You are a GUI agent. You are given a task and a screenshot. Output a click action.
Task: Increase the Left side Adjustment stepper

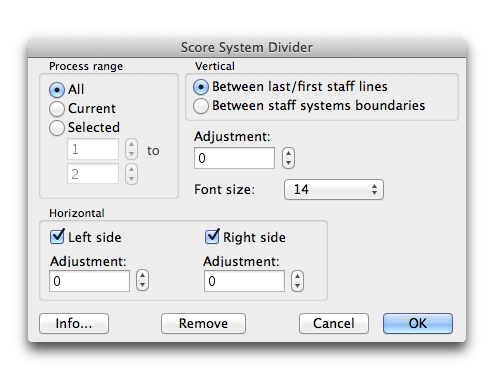click(142, 276)
